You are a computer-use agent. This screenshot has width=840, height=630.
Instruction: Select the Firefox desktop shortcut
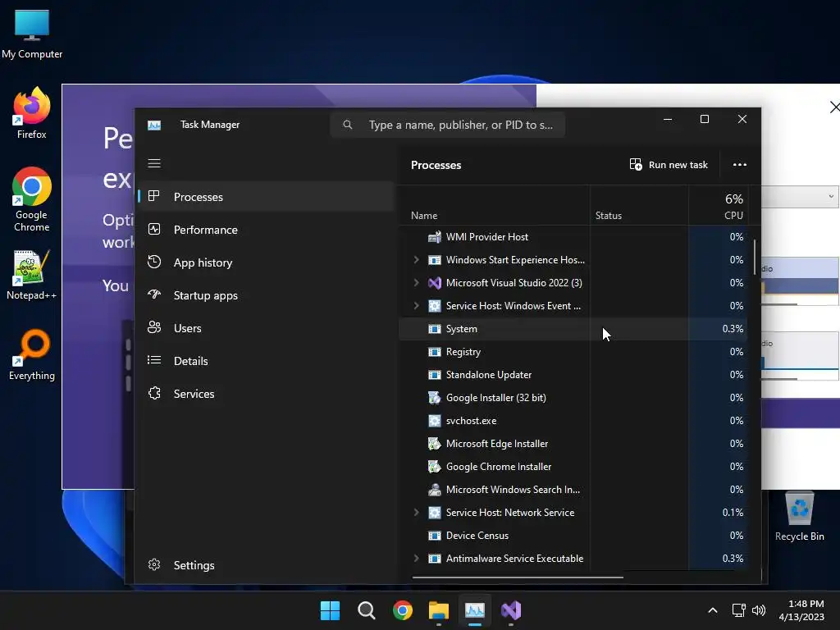coord(32,113)
